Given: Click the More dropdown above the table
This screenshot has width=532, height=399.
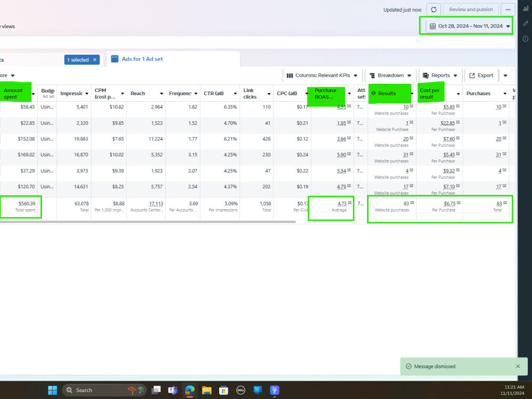Looking at the screenshot, I should 7,76.
